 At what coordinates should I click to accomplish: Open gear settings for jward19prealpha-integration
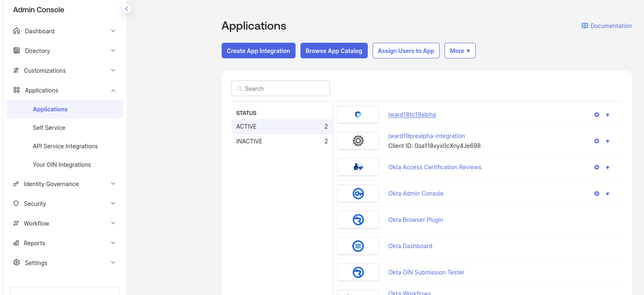click(597, 141)
